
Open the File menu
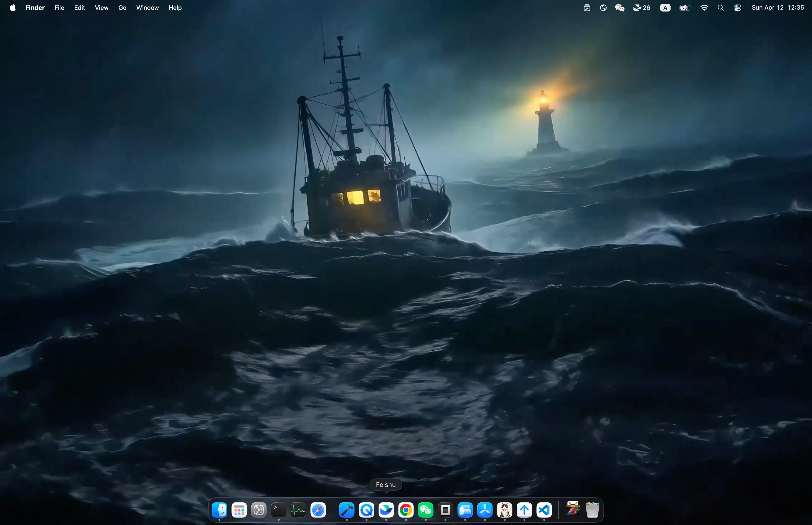coord(59,8)
